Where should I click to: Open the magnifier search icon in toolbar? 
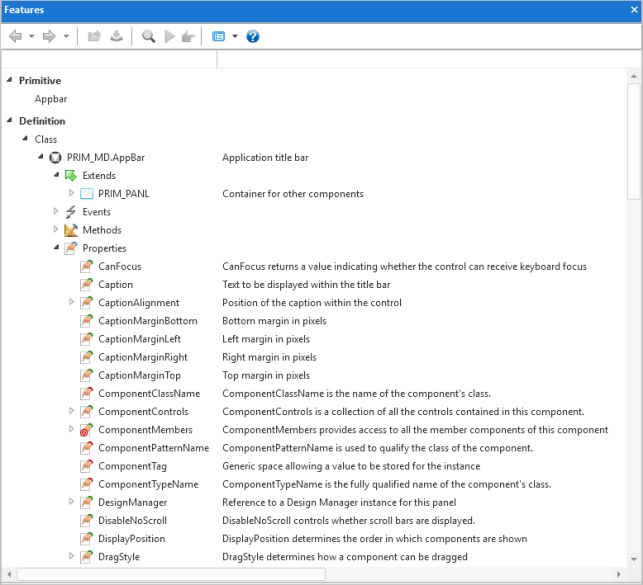(148, 36)
